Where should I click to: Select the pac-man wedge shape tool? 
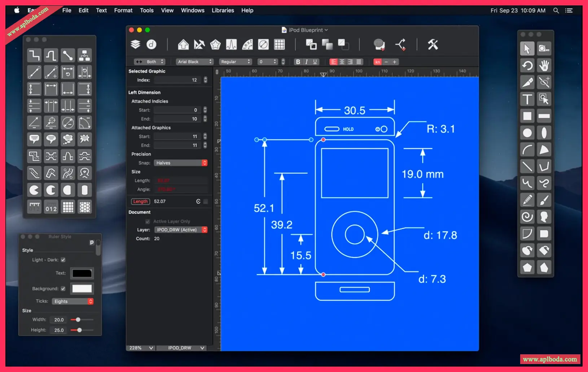pos(34,190)
